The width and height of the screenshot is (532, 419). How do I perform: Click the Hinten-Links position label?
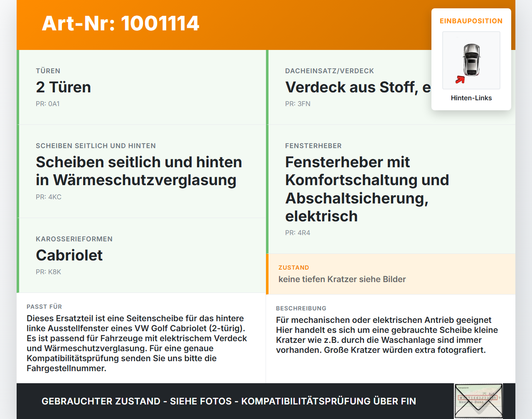[471, 98]
